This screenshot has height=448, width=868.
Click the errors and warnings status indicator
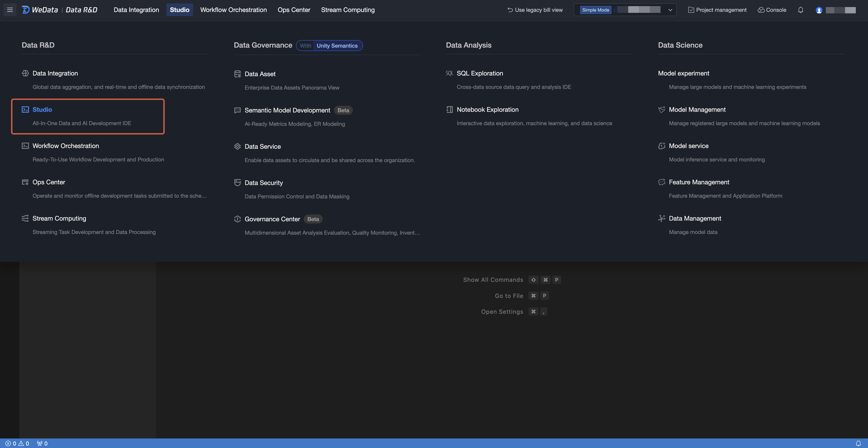17,443
